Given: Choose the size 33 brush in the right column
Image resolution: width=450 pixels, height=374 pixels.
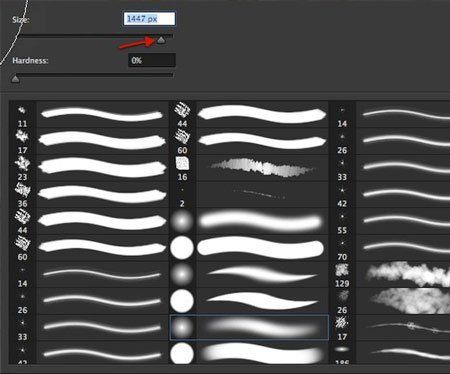Looking at the screenshot, I should 390,168.
